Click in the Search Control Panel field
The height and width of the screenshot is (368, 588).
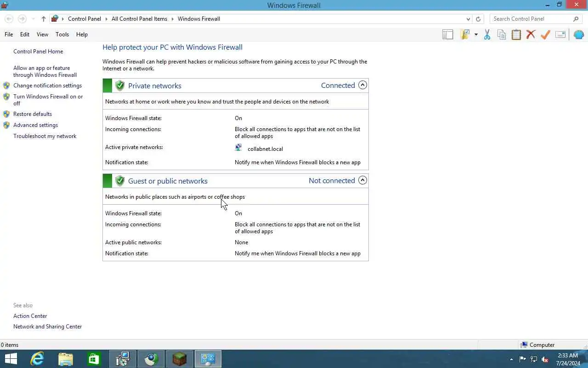point(531,19)
